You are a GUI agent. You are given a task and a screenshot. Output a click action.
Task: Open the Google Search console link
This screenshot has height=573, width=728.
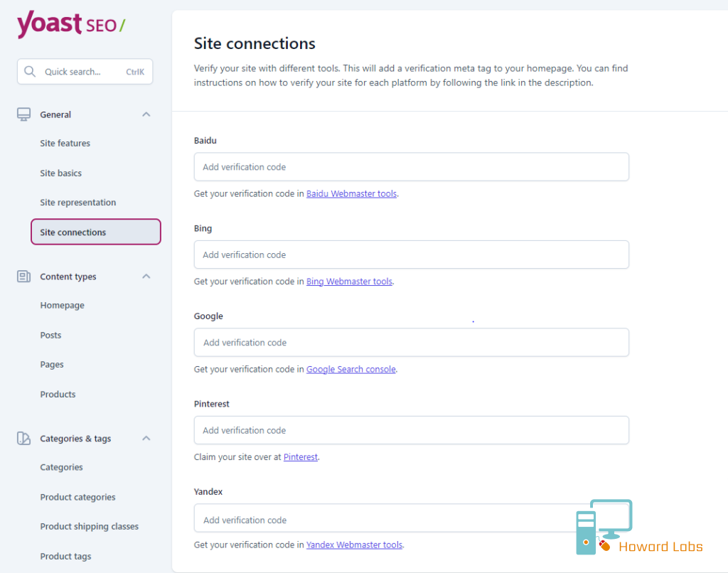coord(351,369)
